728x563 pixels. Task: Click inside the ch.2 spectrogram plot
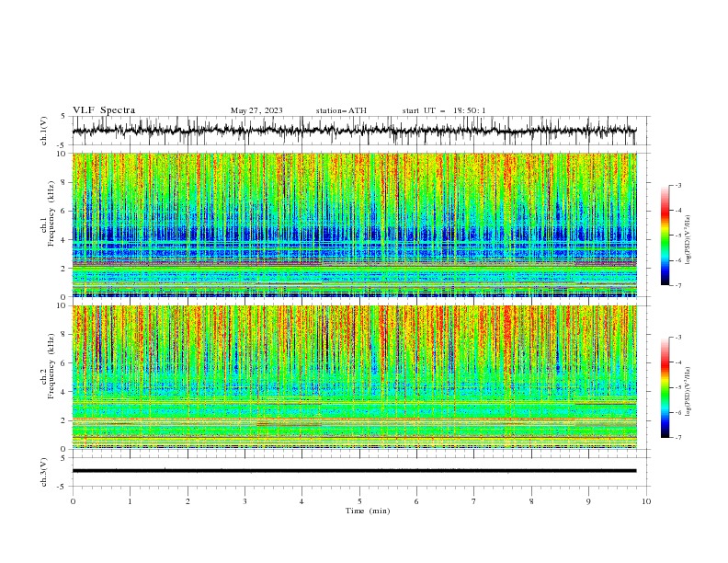coord(354,377)
